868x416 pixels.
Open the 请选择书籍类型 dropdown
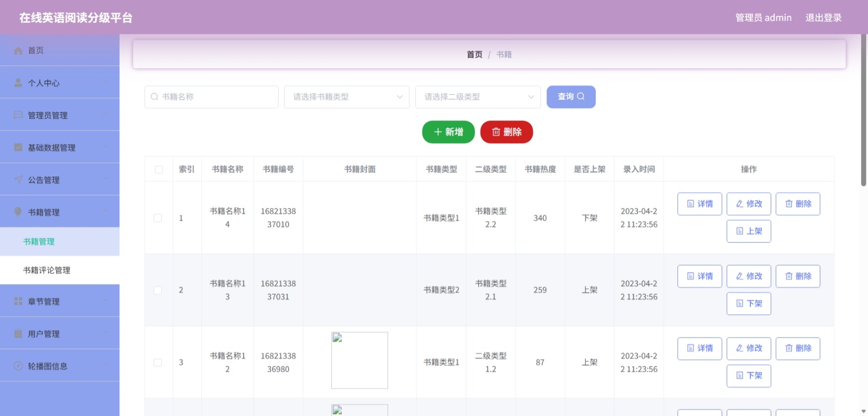click(x=347, y=97)
